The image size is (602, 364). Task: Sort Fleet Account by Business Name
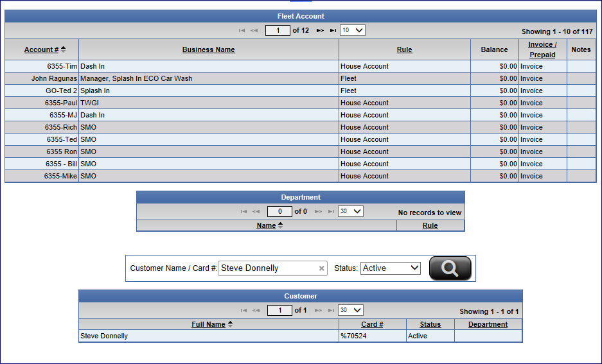[208, 49]
